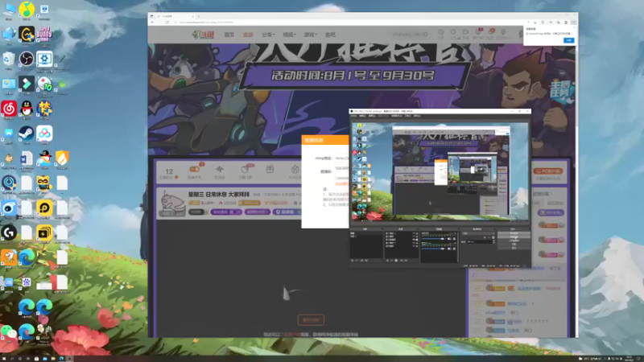Click the browser address bar
The image size is (644, 362).
tap(349, 23)
